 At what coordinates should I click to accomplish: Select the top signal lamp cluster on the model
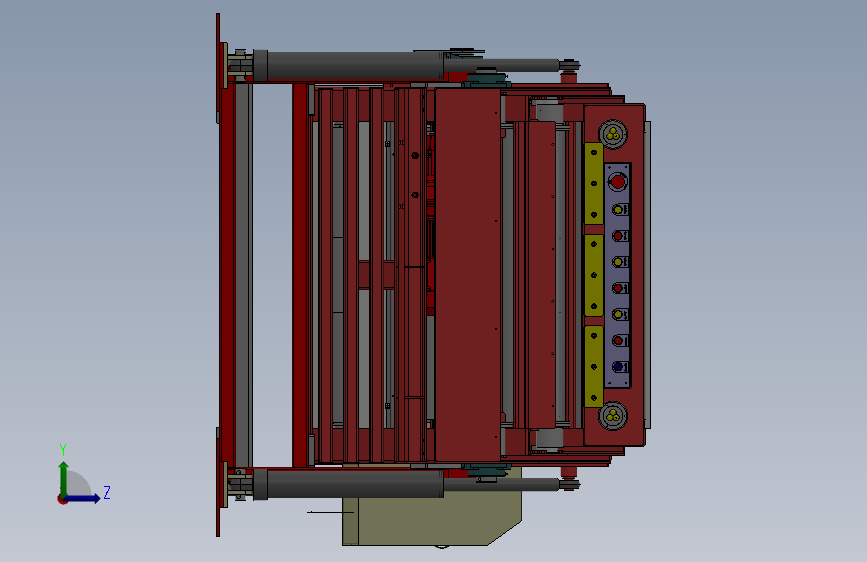pyautogui.click(x=613, y=134)
